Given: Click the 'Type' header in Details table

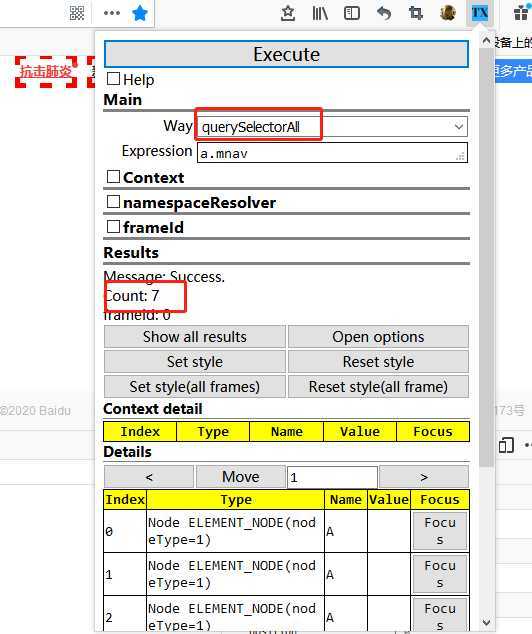Looking at the screenshot, I should [236, 500].
